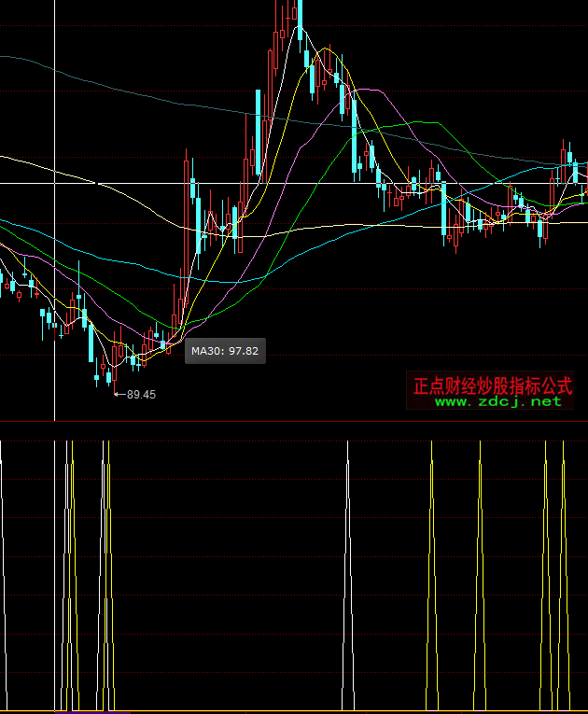This screenshot has width=588, height=714.
Task: Open the www.zdcj.net green link
Action: click(498, 401)
